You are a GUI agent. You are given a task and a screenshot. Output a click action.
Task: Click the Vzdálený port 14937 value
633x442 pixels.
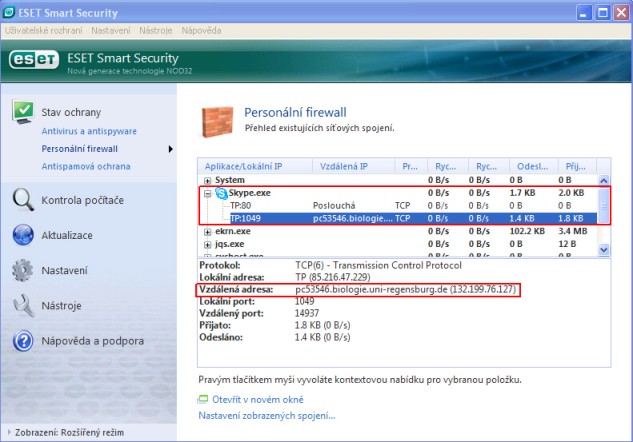point(307,313)
